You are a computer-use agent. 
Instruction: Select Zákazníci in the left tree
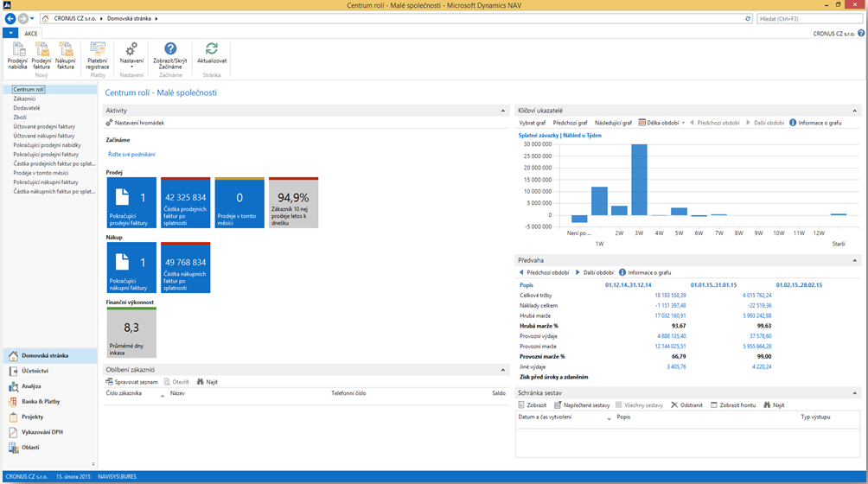coord(26,99)
